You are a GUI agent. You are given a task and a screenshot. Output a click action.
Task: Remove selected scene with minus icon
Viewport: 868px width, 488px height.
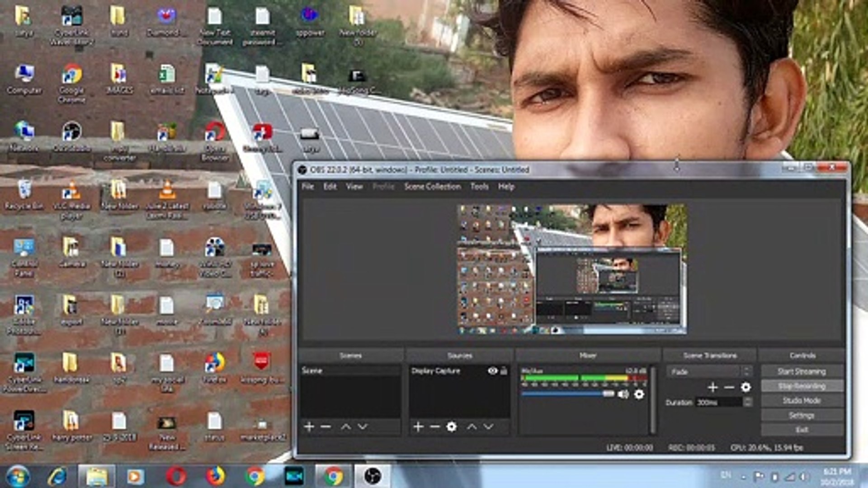click(325, 427)
